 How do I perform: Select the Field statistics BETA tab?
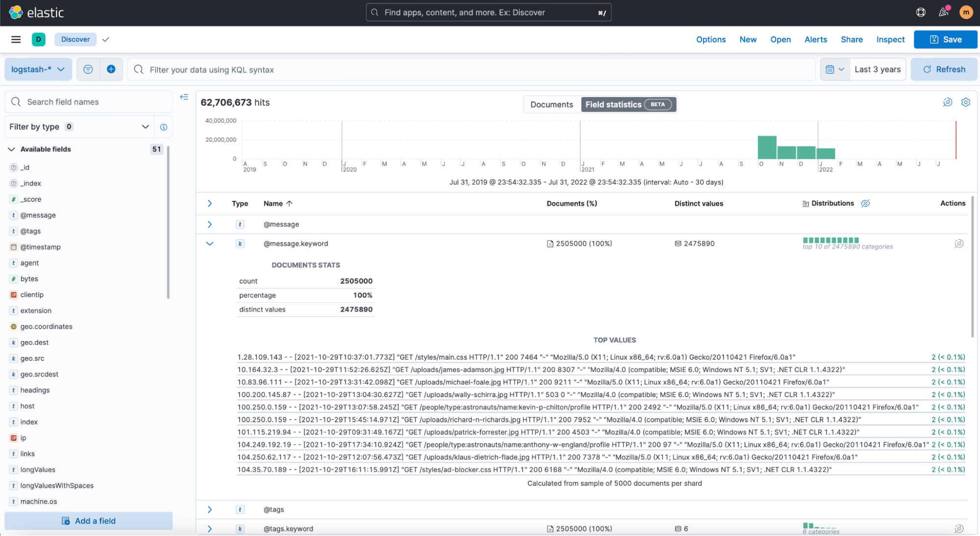point(628,104)
